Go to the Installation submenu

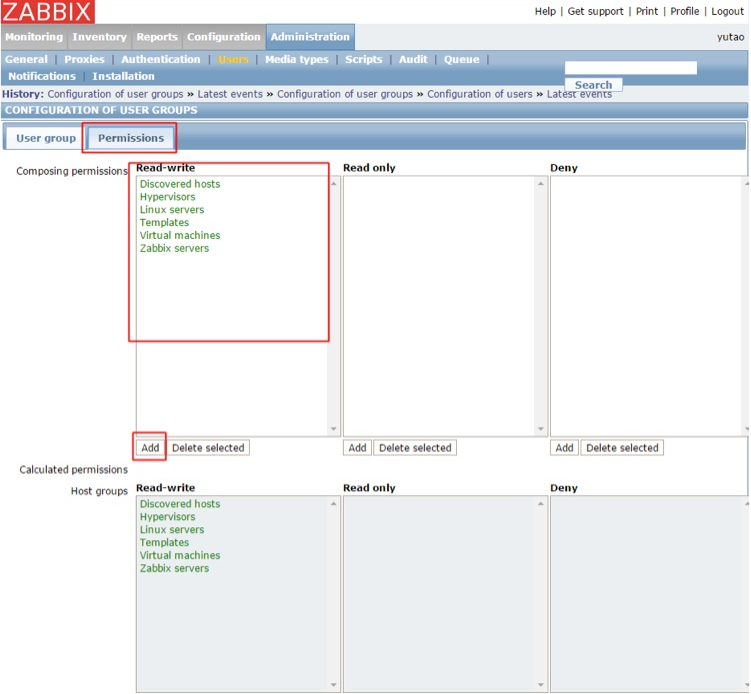click(123, 76)
